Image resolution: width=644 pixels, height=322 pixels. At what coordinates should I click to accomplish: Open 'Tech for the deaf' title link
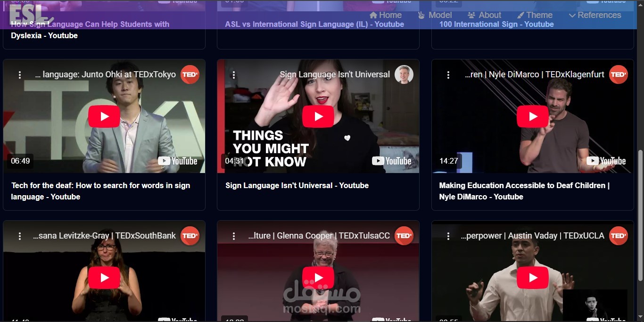coord(101,191)
